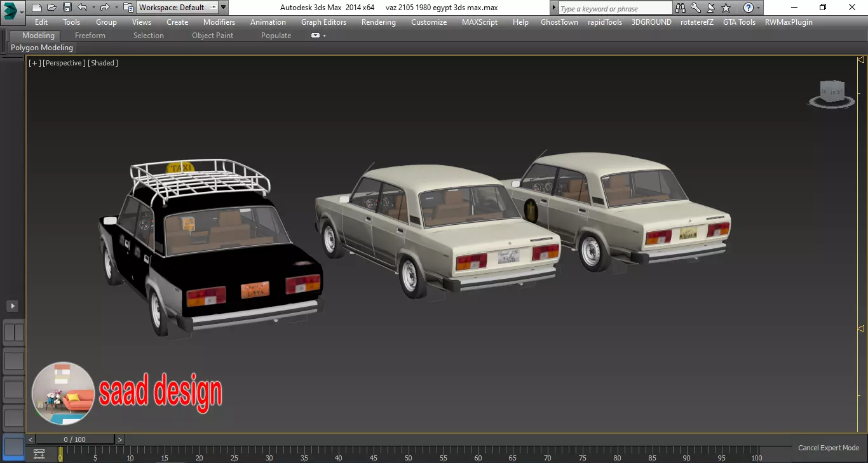Screen dimensions: 868x463
Task: Expand the quick access toolbar customize arrow
Action: (x=223, y=8)
